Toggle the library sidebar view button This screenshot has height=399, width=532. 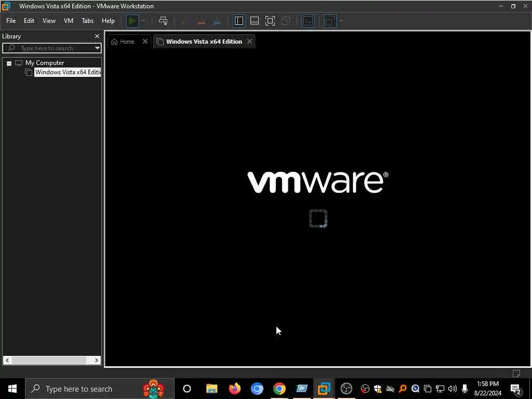(x=239, y=21)
